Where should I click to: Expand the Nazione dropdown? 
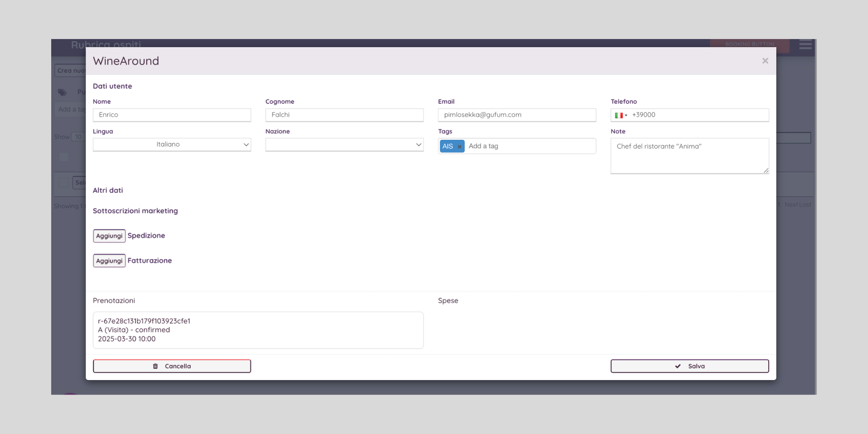(x=344, y=145)
